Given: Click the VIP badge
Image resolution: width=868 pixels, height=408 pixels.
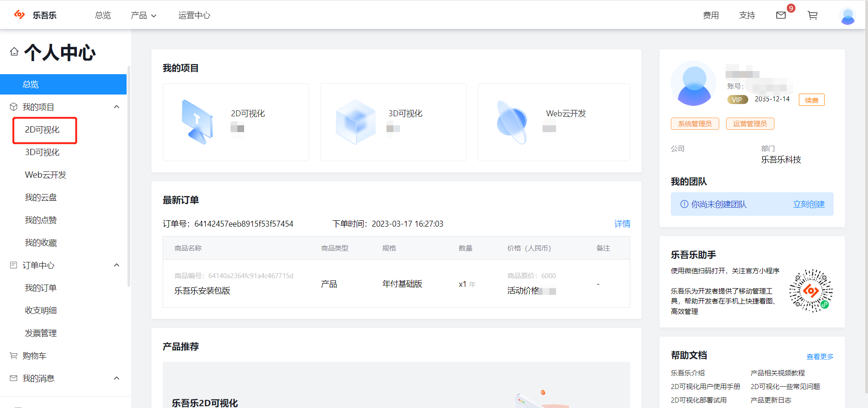Looking at the screenshot, I should tap(737, 100).
